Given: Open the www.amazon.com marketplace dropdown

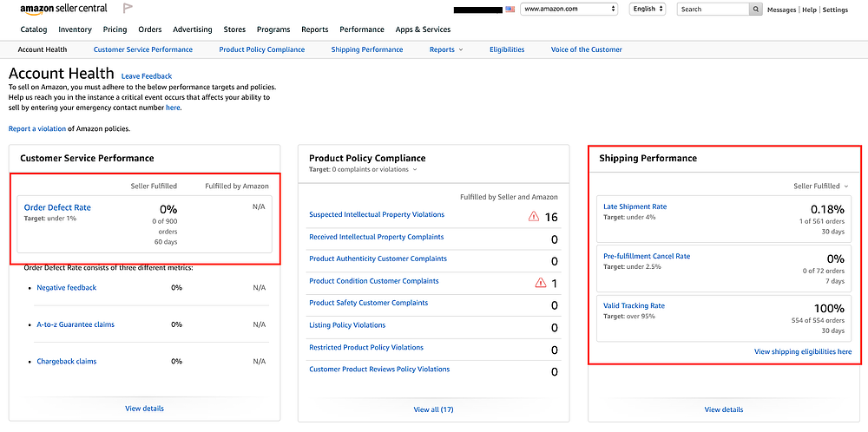Looking at the screenshot, I should (x=569, y=9).
